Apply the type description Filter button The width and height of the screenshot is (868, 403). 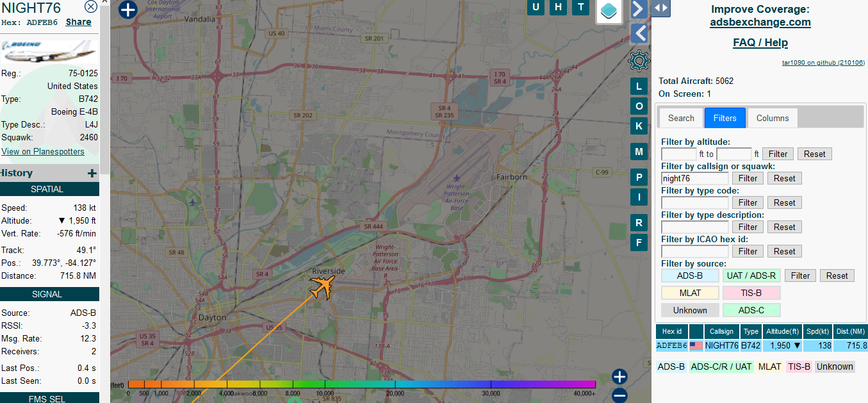pos(748,227)
